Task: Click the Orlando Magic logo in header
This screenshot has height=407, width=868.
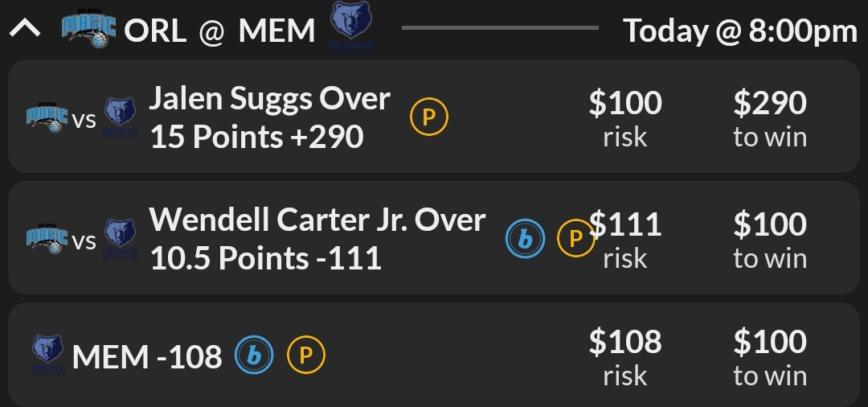Action: [x=88, y=29]
